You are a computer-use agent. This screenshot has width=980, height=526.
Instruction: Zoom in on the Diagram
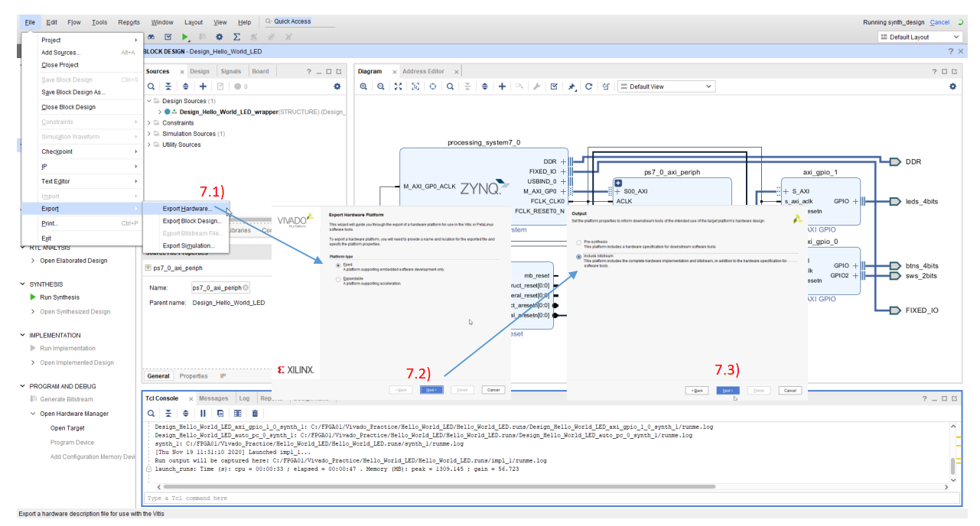point(363,86)
